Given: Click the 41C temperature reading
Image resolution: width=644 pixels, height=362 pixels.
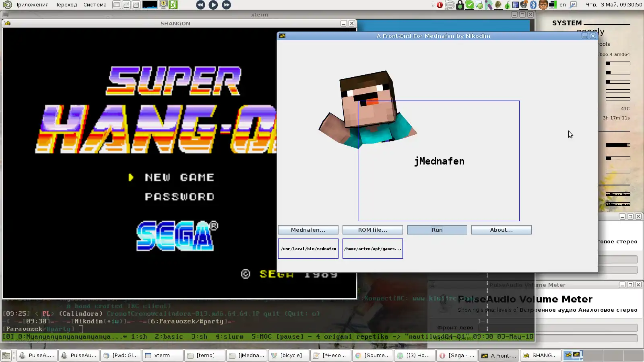Looking at the screenshot, I should (x=625, y=109).
